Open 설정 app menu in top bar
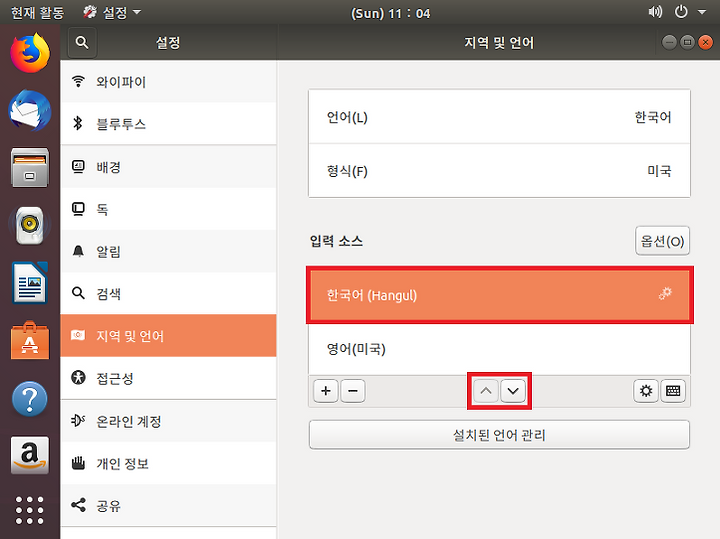The height and width of the screenshot is (539, 720). coord(112,12)
